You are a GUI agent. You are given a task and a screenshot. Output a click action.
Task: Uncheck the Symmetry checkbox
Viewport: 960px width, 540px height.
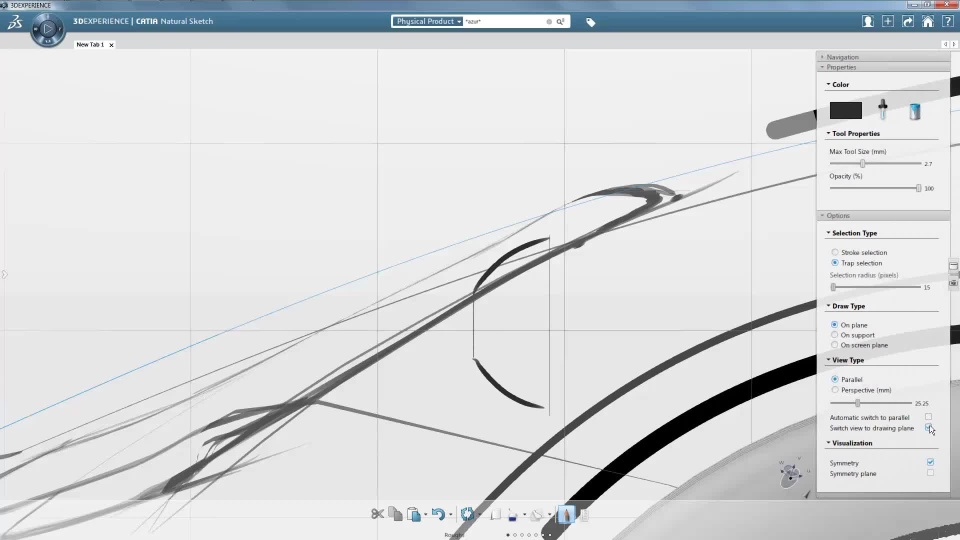(x=930, y=462)
